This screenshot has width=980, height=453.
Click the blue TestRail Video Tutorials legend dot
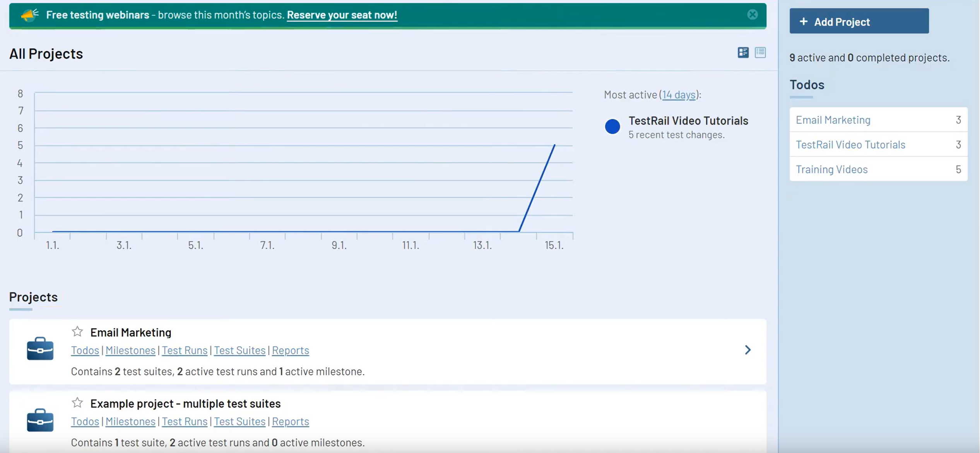[612, 127]
